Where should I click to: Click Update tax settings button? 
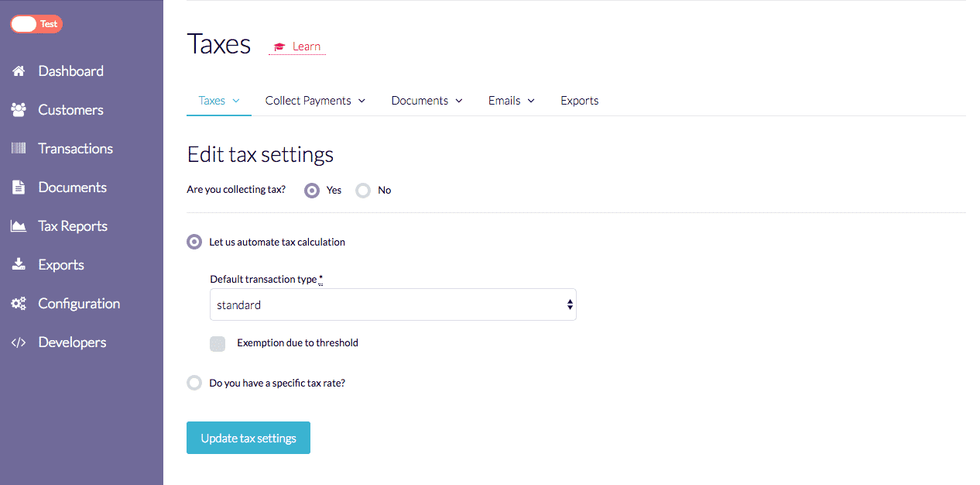[x=248, y=439]
